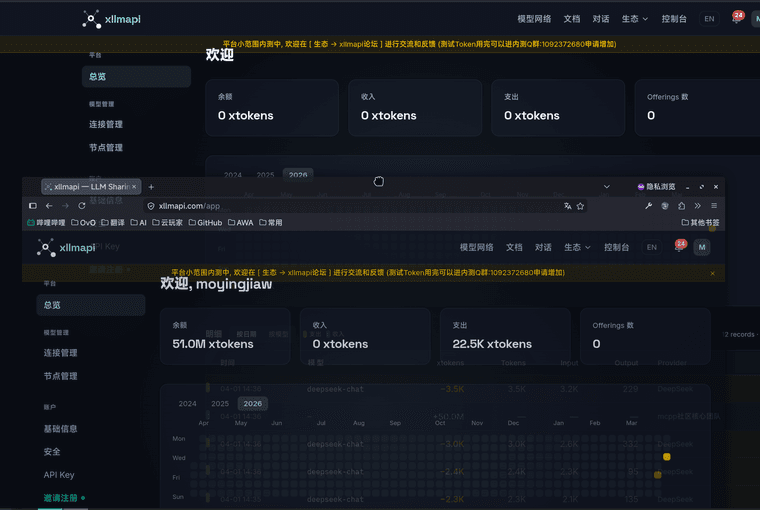Toggle language to EN in the background window

click(x=709, y=19)
